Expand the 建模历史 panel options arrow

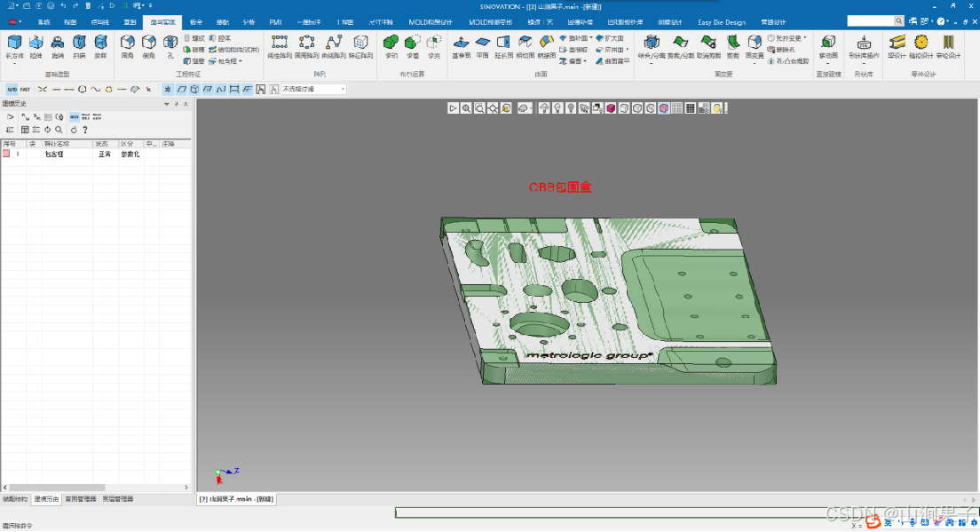pyautogui.click(x=167, y=103)
